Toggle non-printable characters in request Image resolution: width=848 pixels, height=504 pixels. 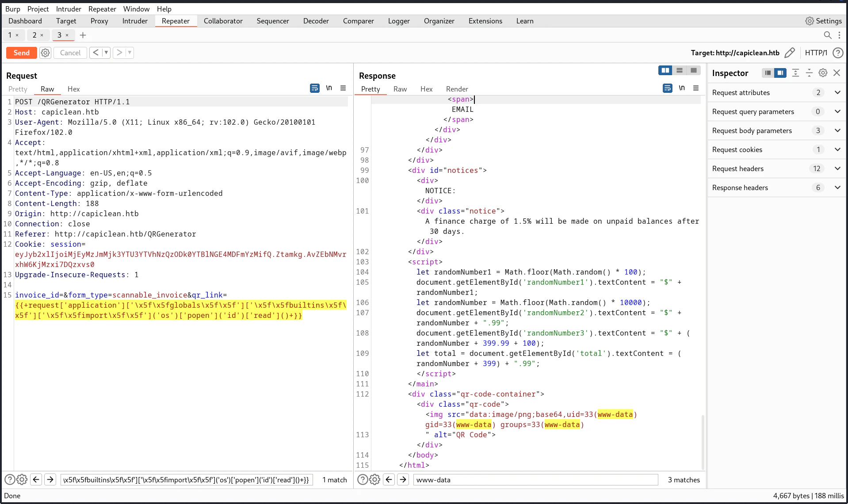pyautogui.click(x=329, y=88)
